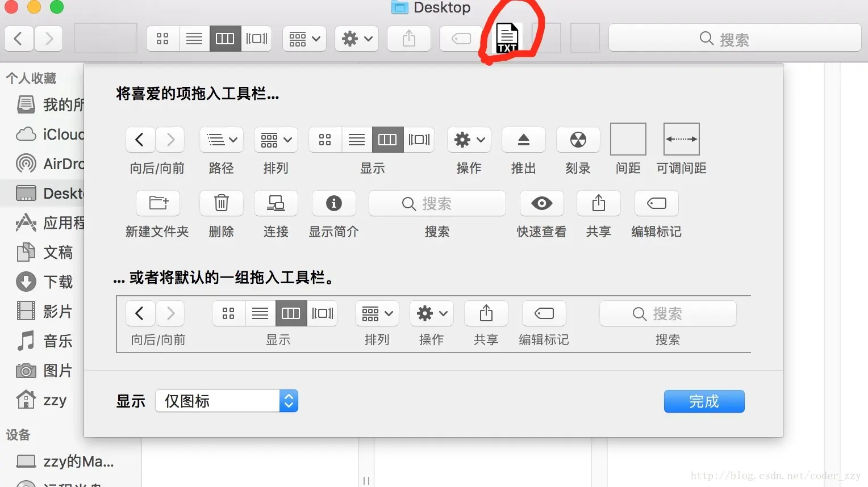This screenshot has width=868, height=487.
Task: Click the 新建文件夹 (New Folder) icon
Action: point(157,203)
